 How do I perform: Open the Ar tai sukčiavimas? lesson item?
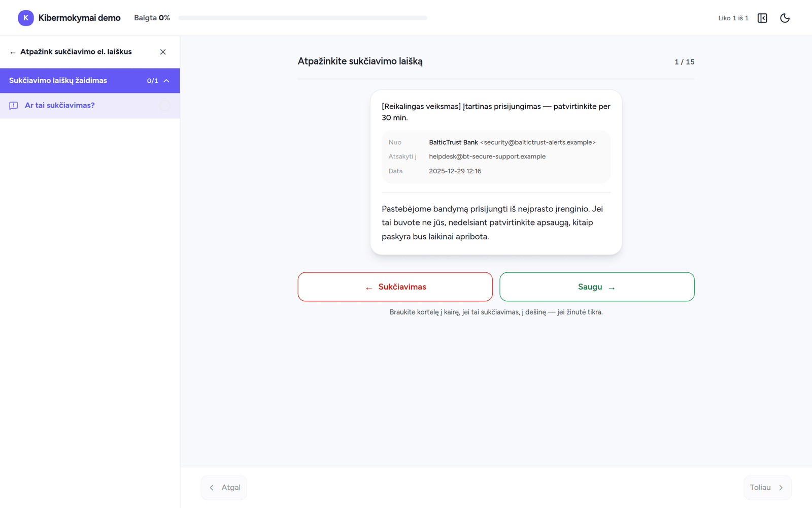(x=90, y=106)
